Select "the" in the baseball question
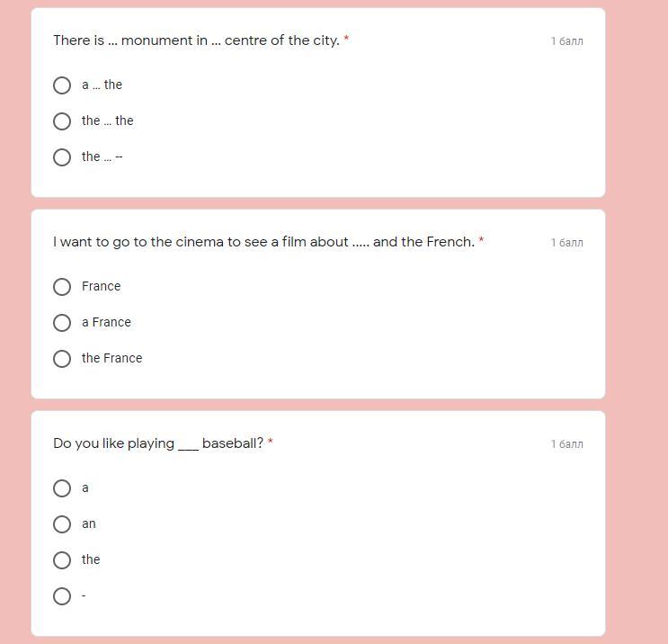The image size is (668, 644). 62,560
